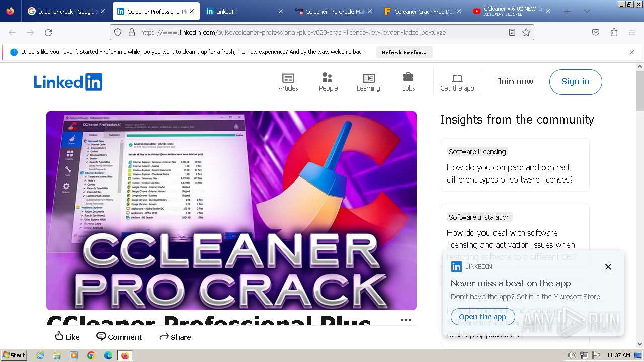Viewport: 644px width, 362px height.
Task: Open LinkedIn Jobs section
Action: [408, 82]
